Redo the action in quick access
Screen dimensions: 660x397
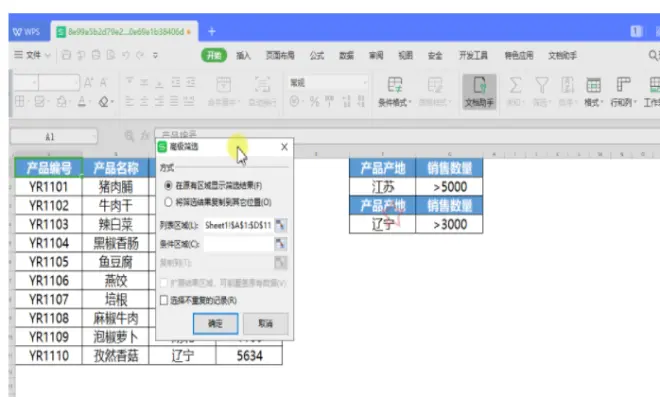point(140,55)
